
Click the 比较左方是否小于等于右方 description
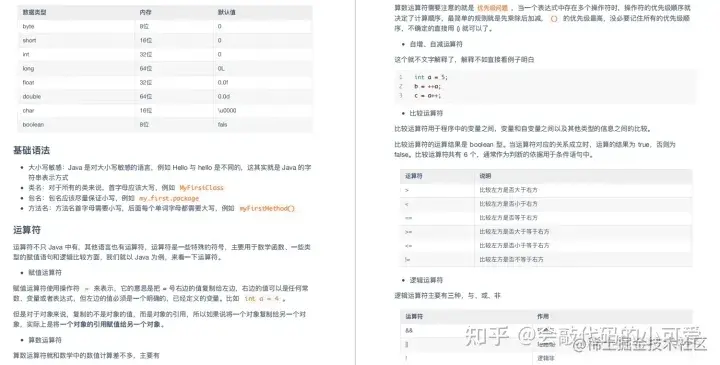click(x=514, y=245)
